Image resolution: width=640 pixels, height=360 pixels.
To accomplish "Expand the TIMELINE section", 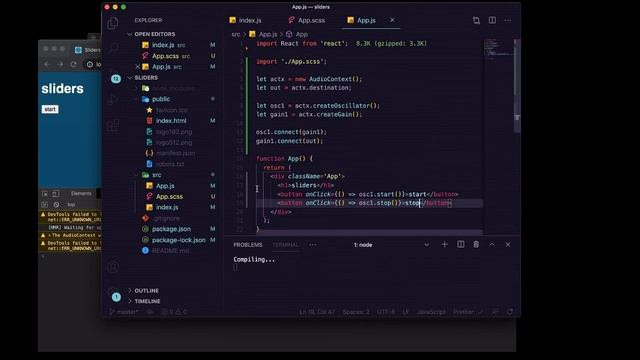I will point(147,301).
